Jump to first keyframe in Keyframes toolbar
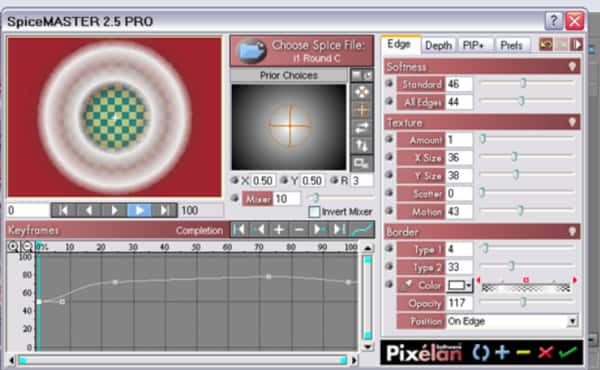600x370 pixels. tap(239, 230)
